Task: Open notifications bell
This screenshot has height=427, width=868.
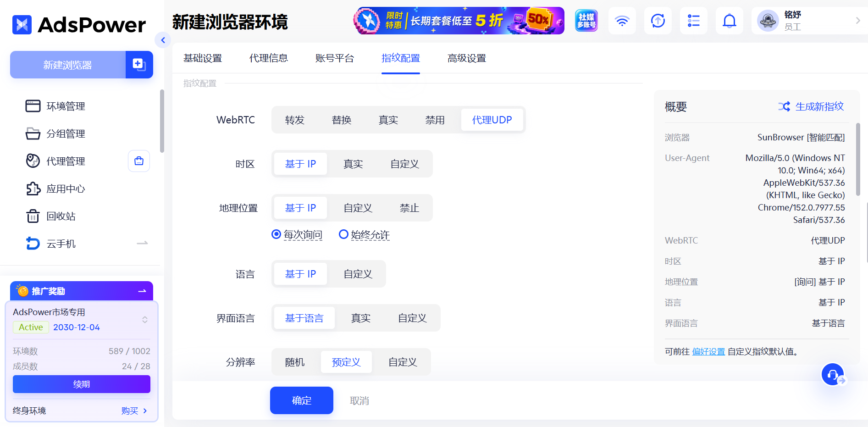Action: tap(730, 21)
